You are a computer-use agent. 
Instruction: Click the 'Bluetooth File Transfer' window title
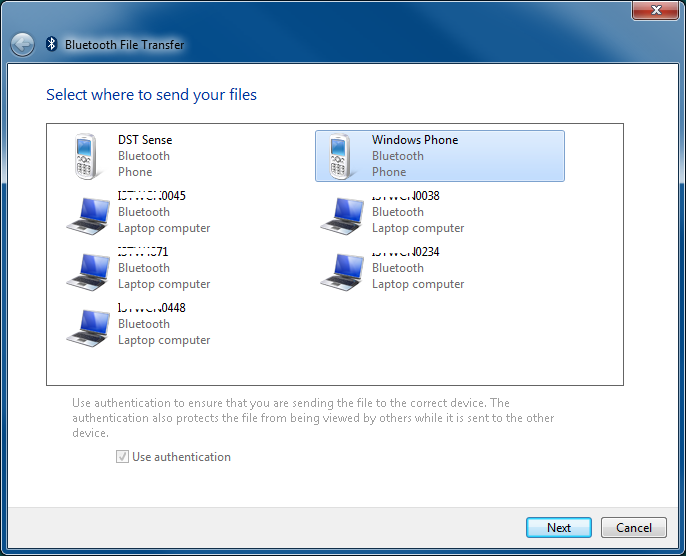click(x=125, y=45)
